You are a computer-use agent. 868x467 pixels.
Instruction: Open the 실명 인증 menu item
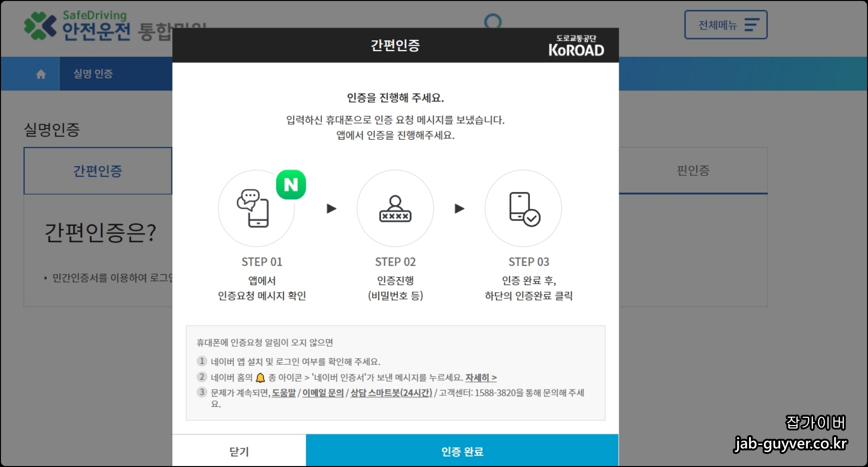92,73
